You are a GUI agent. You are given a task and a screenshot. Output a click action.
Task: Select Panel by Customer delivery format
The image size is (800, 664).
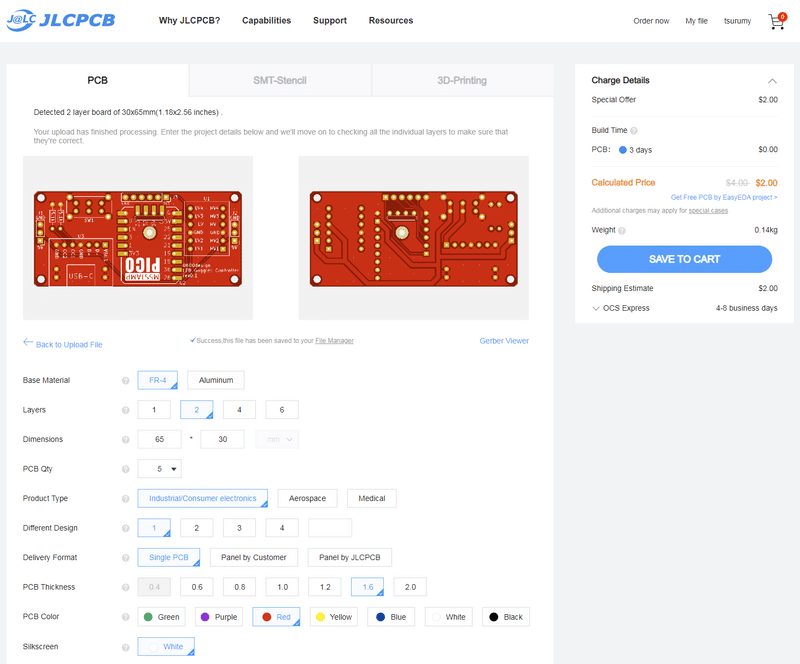coord(254,557)
